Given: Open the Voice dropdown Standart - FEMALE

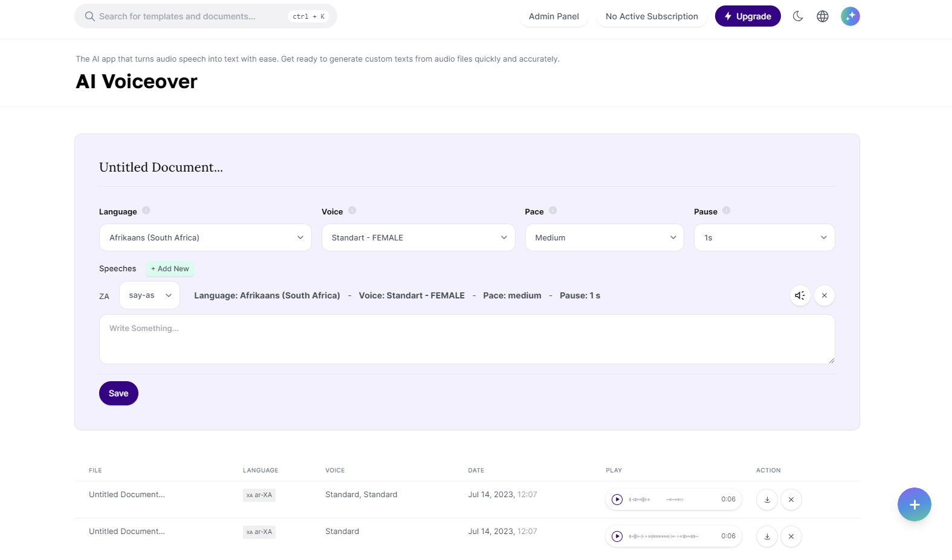Looking at the screenshot, I should (x=418, y=237).
